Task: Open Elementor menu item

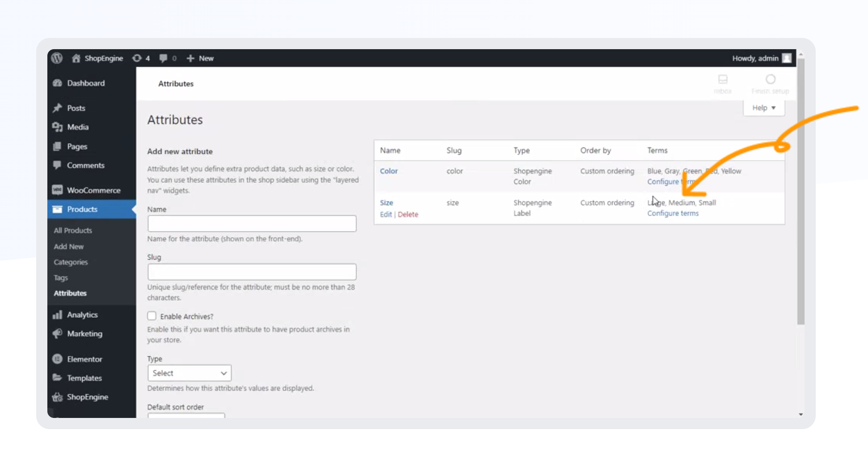Action: tap(84, 359)
